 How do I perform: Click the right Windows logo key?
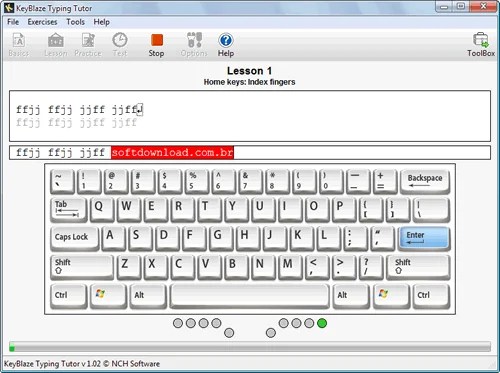(391, 295)
